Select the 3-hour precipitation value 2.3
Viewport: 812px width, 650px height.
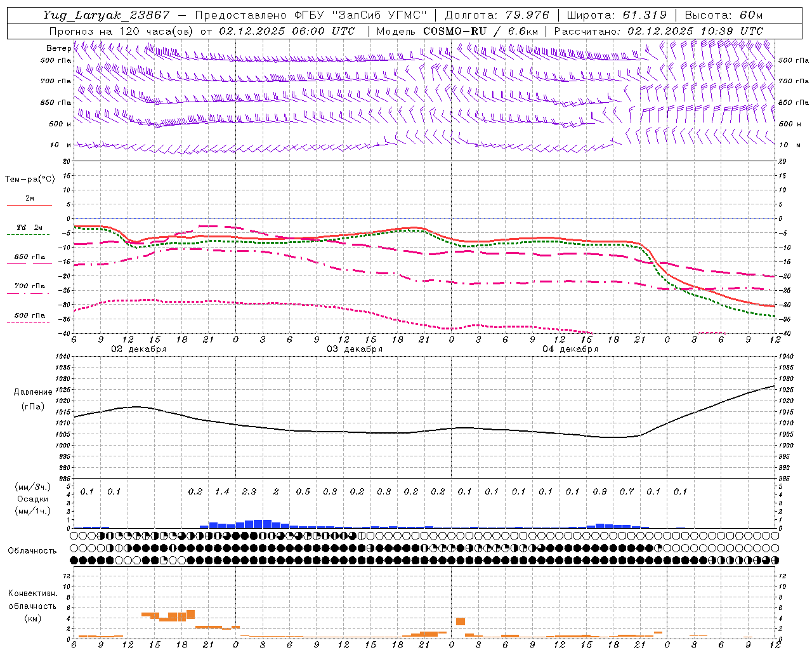click(249, 492)
